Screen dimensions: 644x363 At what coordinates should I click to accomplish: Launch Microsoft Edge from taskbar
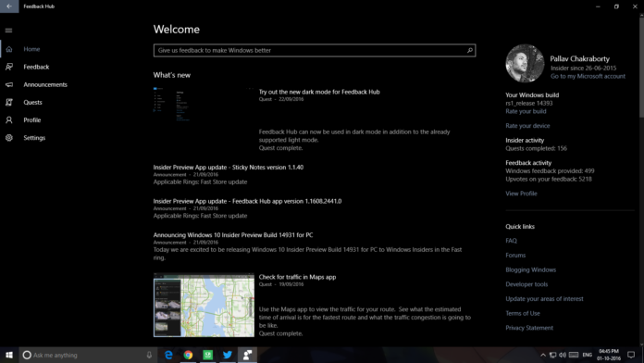[168, 355]
